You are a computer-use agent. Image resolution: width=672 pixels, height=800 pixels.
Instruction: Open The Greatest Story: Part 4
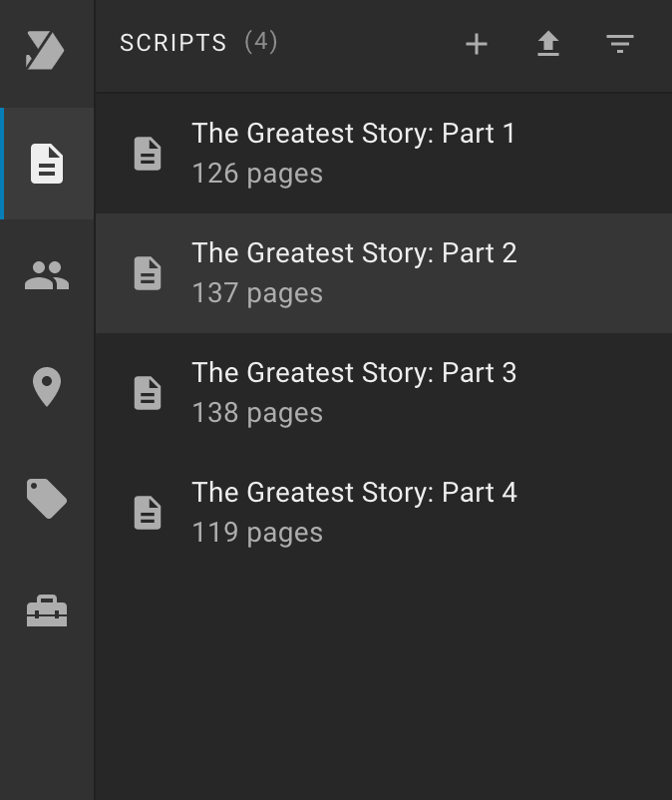click(384, 513)
